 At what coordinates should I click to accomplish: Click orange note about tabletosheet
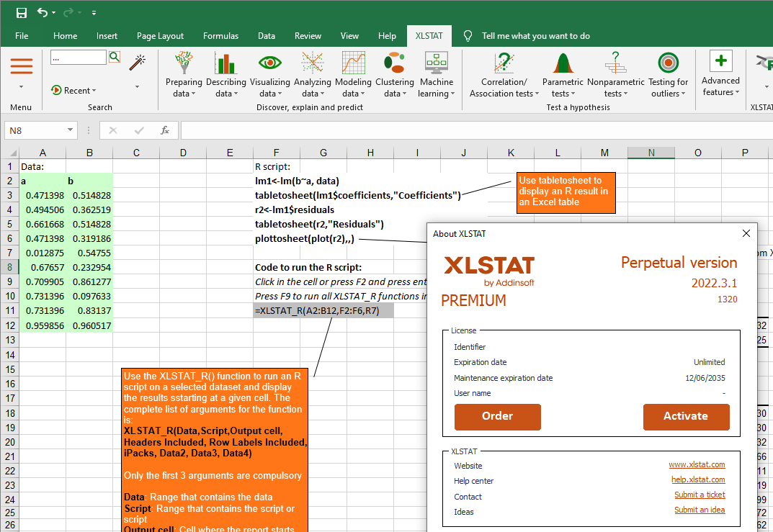point(566,193)
